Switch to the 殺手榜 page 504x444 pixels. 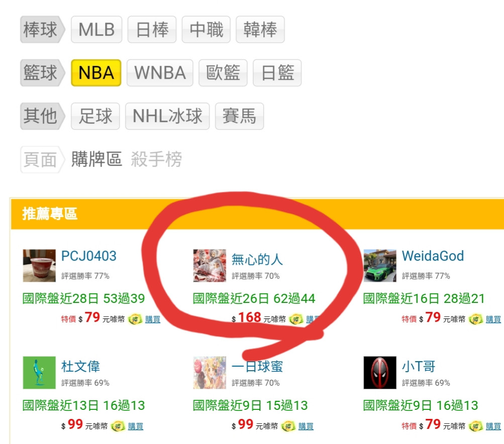coord(156,159)
